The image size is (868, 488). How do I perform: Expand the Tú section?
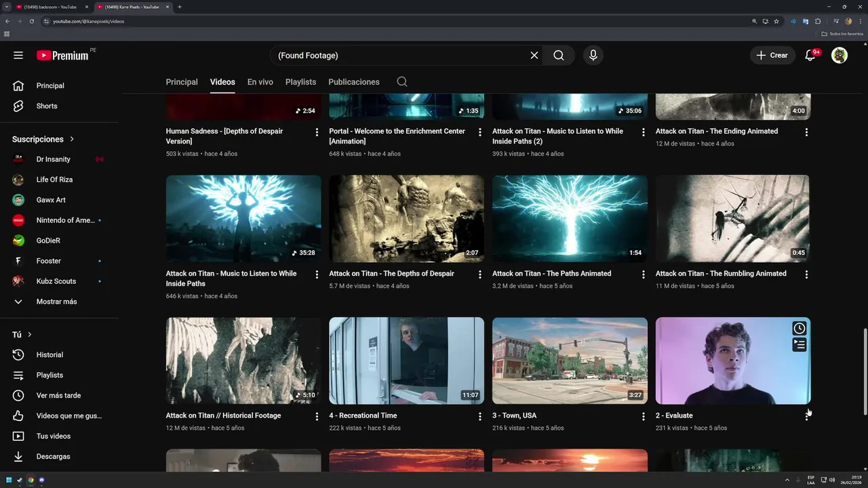[x=22, y=335]
